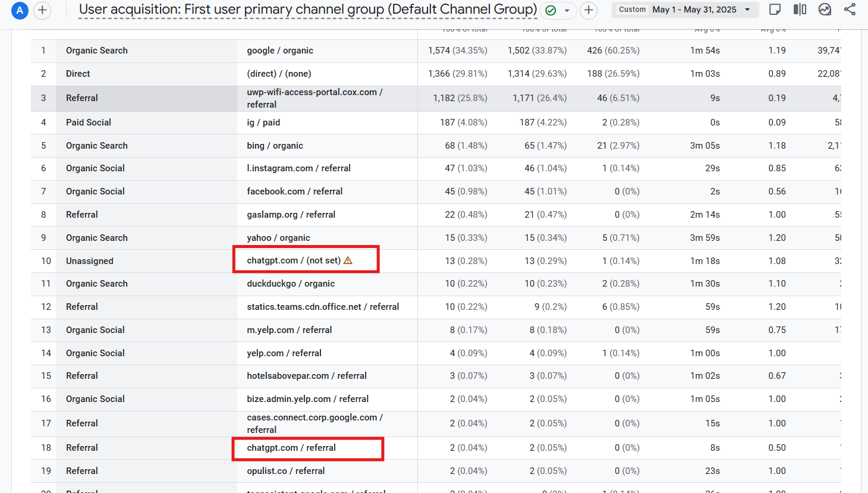Viewport: 868px width, 493px height.
Task: Click the value 188 (26.59%)
Action: (x=614, y=74)
